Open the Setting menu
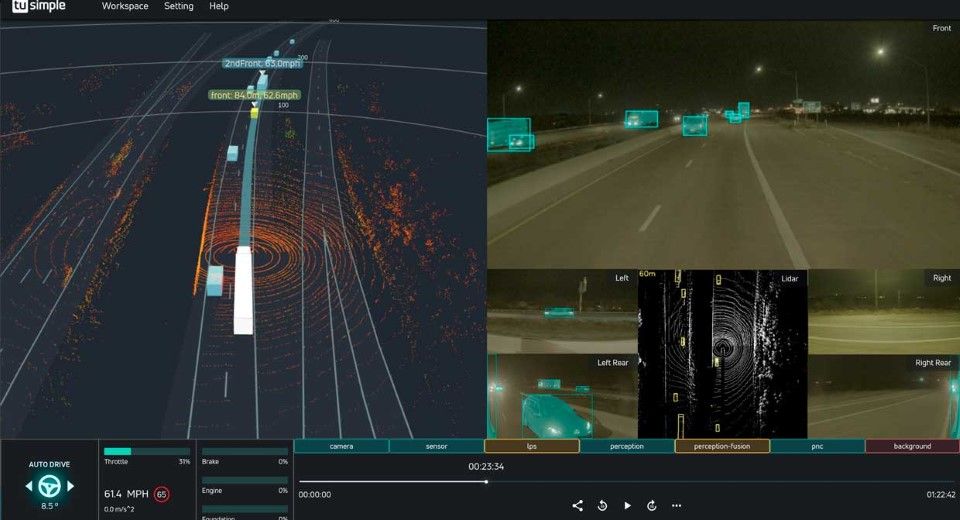The height and width of the screenshot is (520, 960). 179,6
